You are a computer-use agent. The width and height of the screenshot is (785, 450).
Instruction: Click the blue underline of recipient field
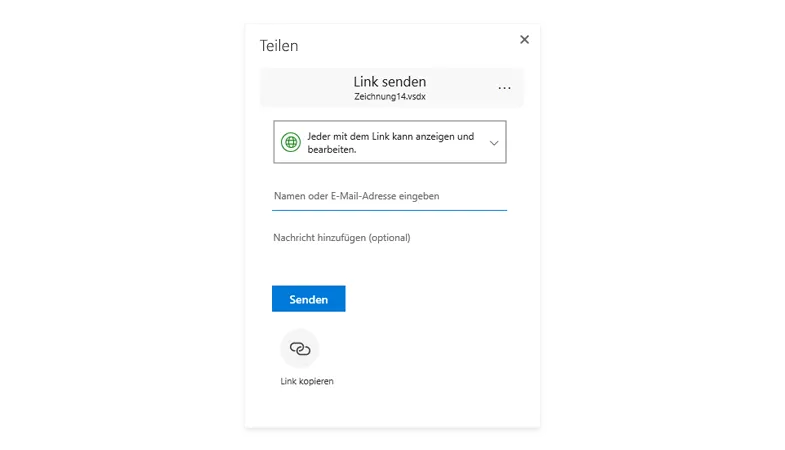[x=389, y=210]
